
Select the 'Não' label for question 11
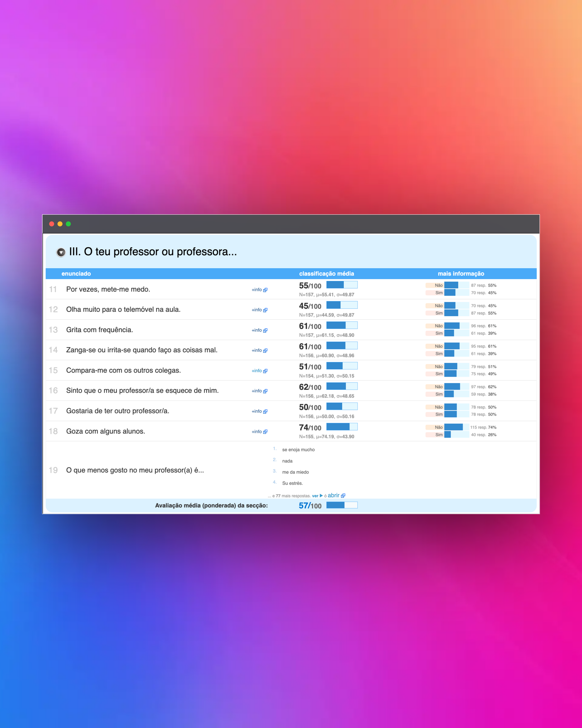pos(438,285)
